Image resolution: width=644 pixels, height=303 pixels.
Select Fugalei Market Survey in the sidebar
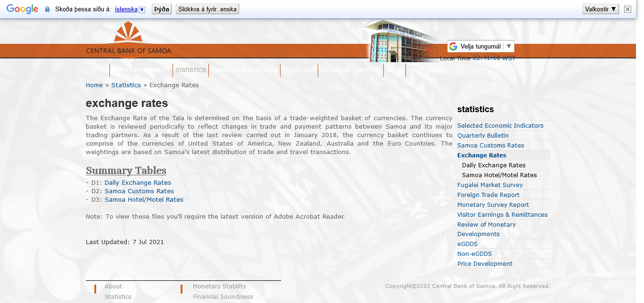coord(490,185)
